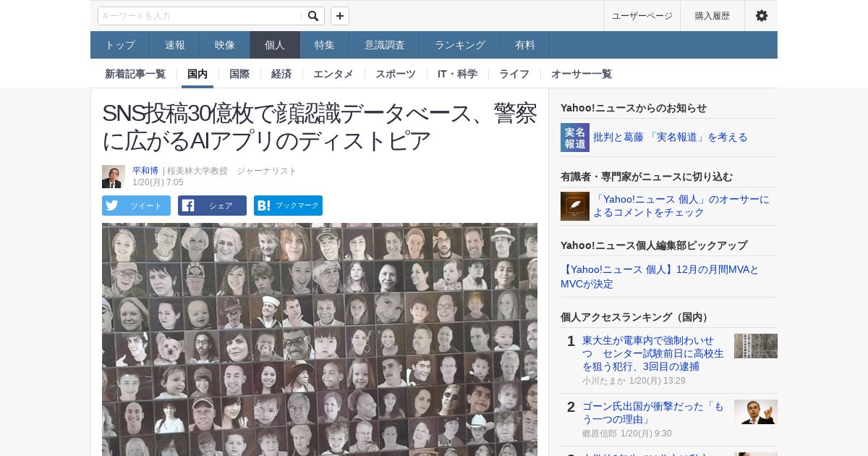Viewport: 868px width, 456px height.
Task: Open the faces collage article image
Action: 320,339
